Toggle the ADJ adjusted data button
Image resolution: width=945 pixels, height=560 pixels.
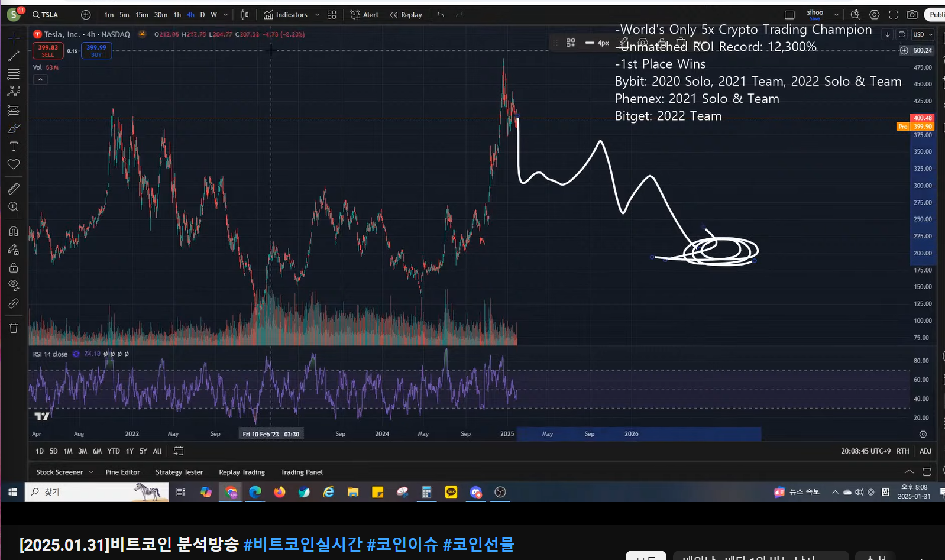(925, 451)
